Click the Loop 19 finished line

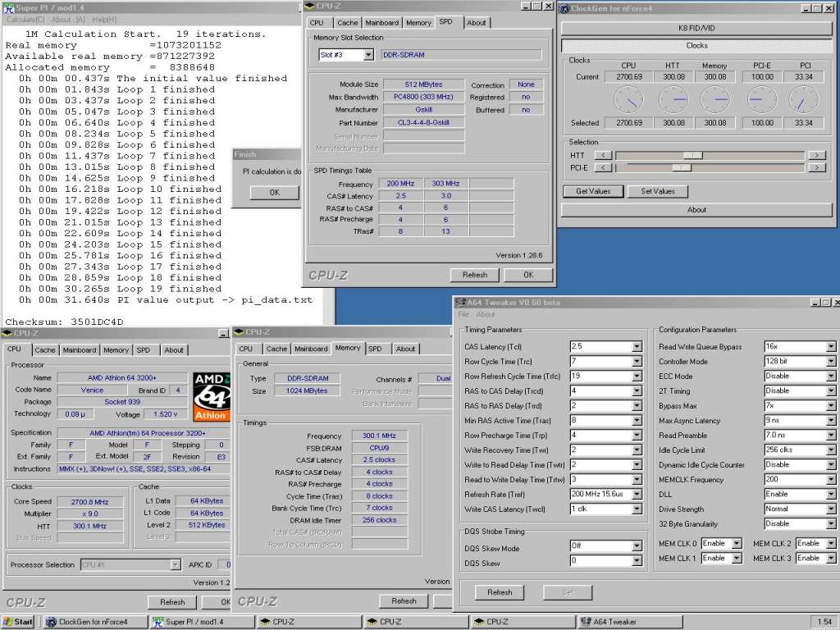tap(120, 289)
